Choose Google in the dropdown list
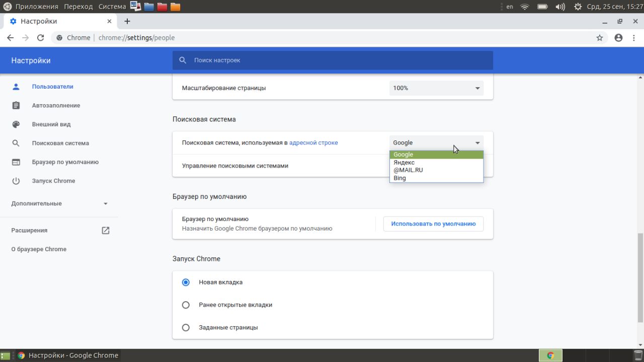Image resolution: width=644 pixels, height=362 pixels. click(x=436, y=155)
